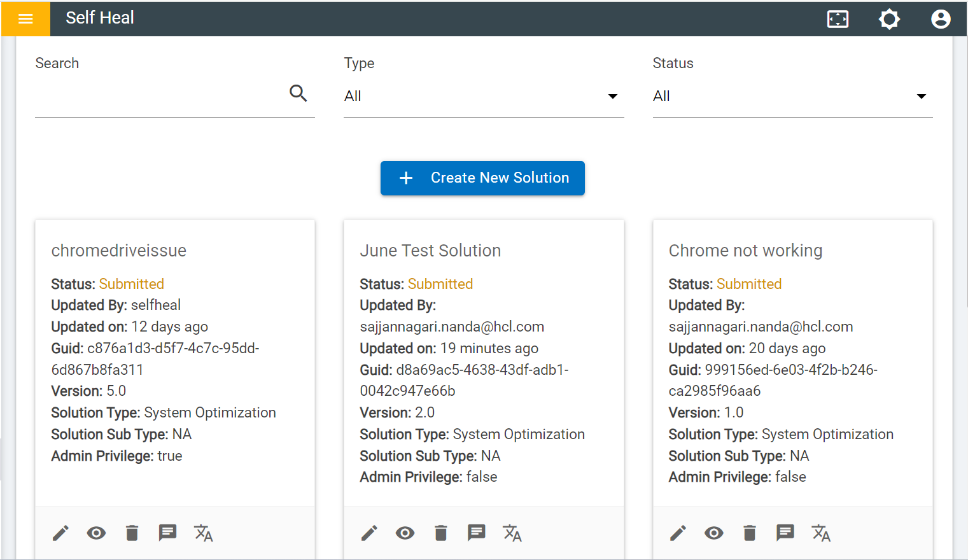
Task: Delete the June Test Solution card
Action: point(441,533)
